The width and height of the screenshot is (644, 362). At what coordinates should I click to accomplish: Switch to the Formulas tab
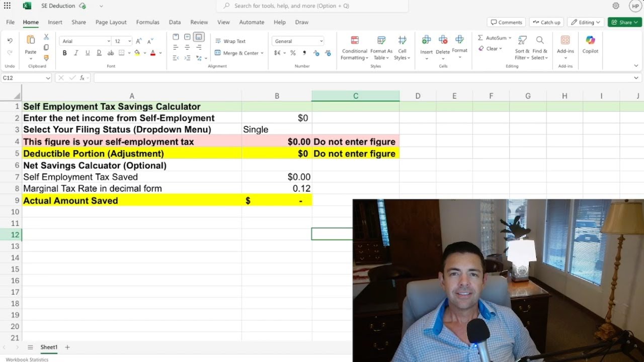tap(147, 22)
